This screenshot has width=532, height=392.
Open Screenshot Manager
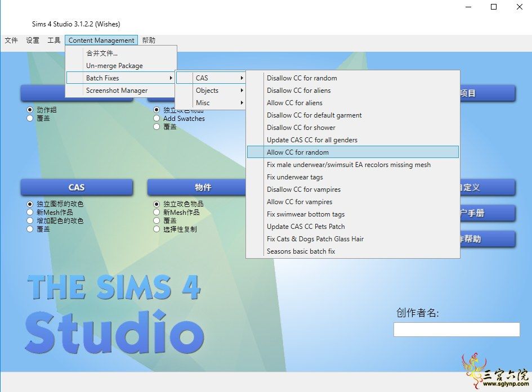point(121,91)
